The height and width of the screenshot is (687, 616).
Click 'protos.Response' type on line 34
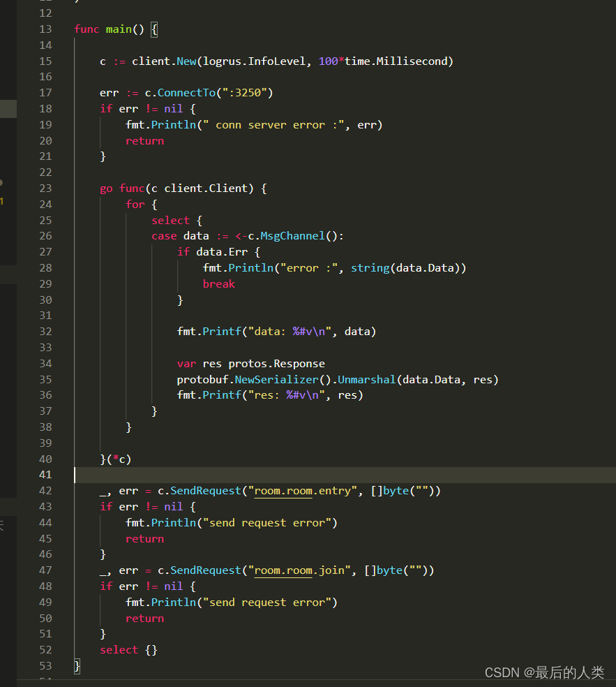pos(277,364)
